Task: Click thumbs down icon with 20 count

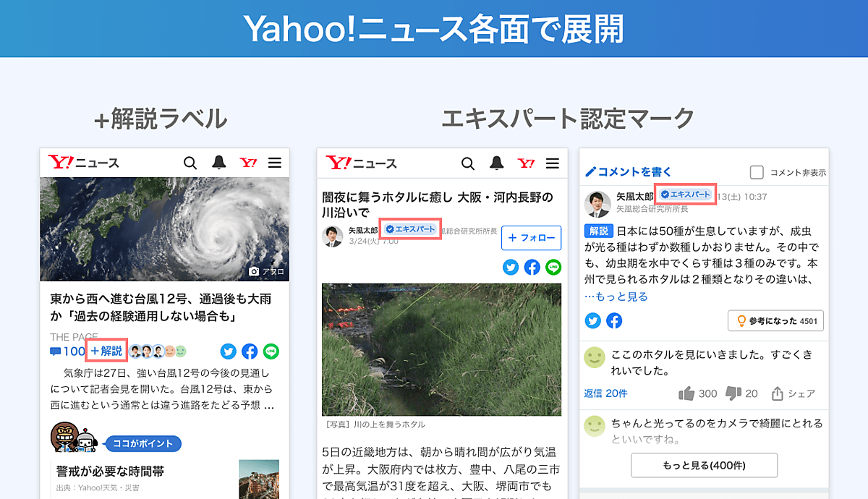Action: (733, 393)
